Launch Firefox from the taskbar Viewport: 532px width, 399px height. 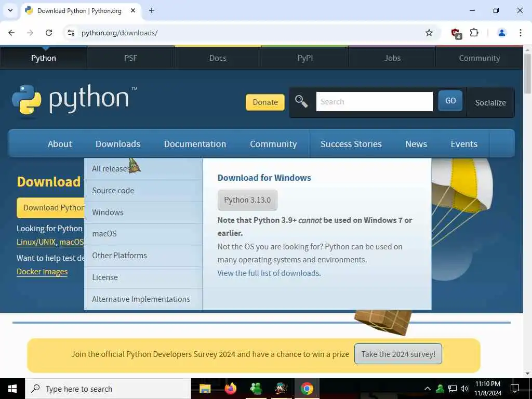[230, 389]
